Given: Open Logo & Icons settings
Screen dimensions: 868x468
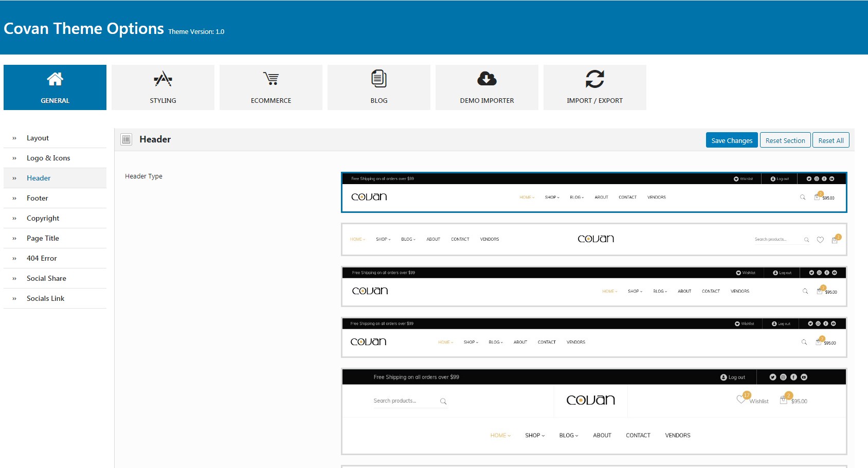Looking at the screenshot, I should click(x=55, y=158).
